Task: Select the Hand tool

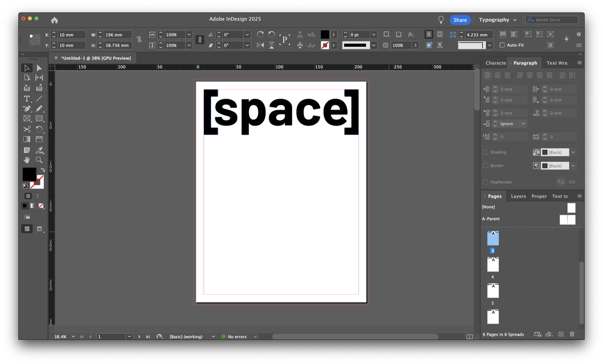Action: coord(27,160)
